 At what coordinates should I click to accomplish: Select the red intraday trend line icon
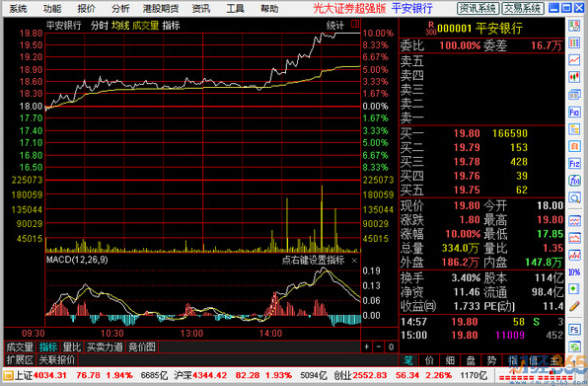click(574, 60)
